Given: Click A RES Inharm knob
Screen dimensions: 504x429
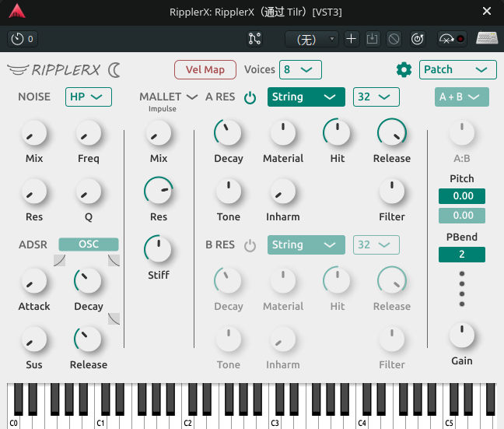Looking at the screenshot, I should coord(283,192).
